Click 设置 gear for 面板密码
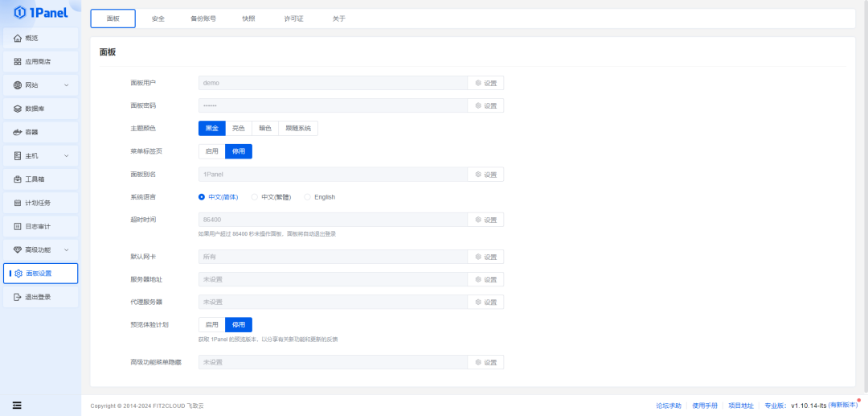This screenshot has height=416, width=868. pyautogui.click(x=486, y=105)
